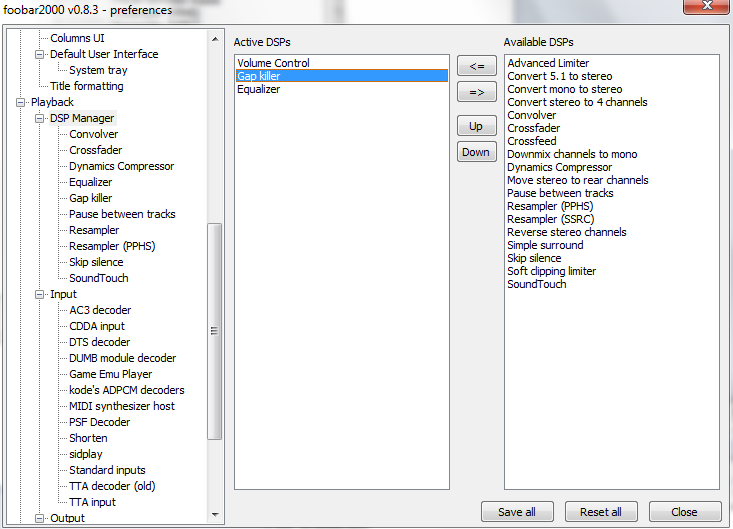
Task: Select DSP Manager tree item
Action: (82, 118)
